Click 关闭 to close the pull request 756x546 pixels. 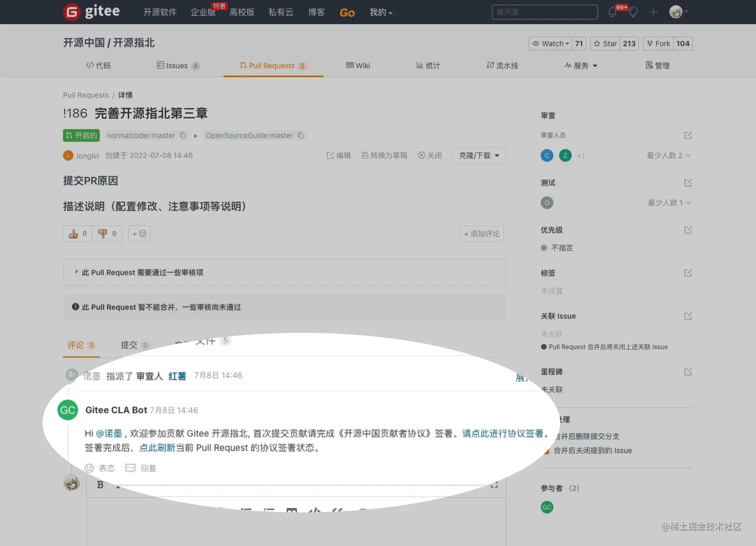429,155
